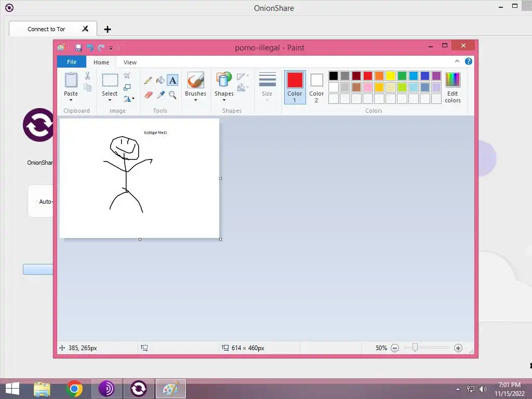The width and height of the screenshot is (532, 399).
Task: Click the Undo arrow in Paint title bar
Action: pyautogui.click(x=90, y=48)
